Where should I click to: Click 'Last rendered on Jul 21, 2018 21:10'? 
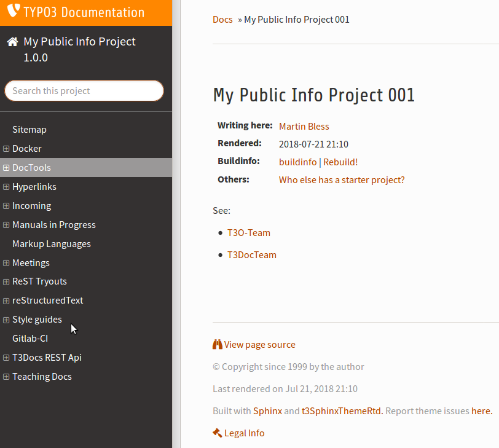(285, 389)
